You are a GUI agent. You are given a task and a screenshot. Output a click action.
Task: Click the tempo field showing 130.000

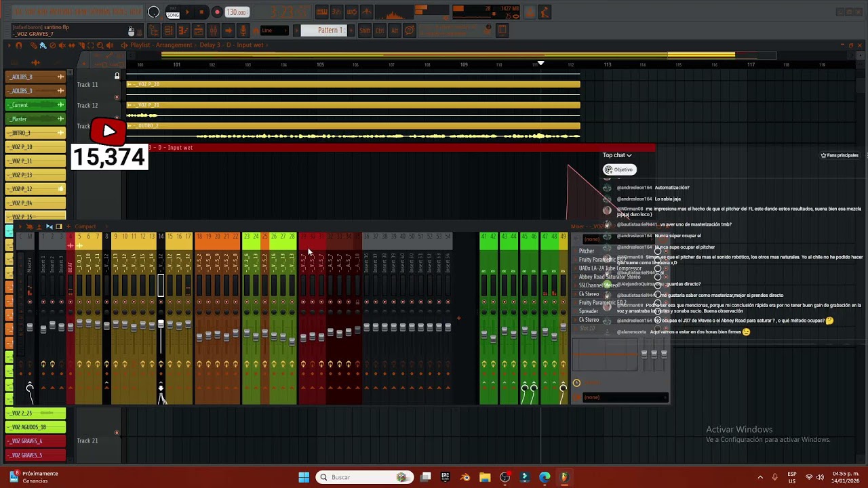tap(237, 12)
